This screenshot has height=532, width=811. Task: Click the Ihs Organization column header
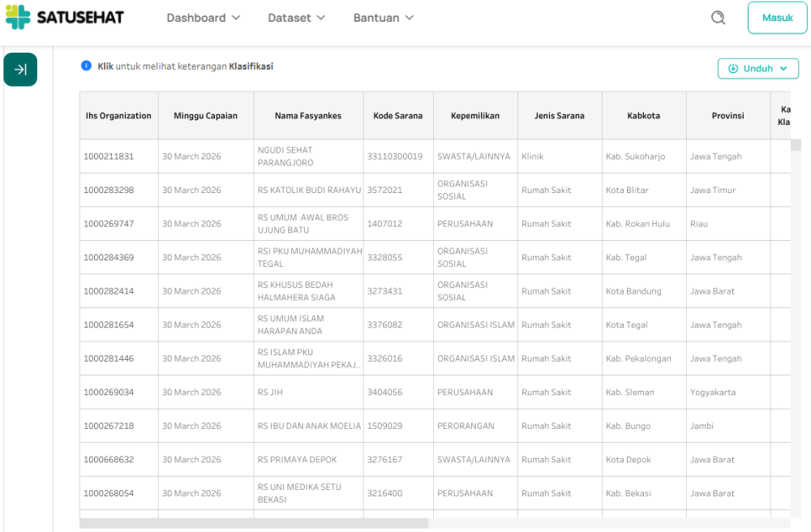pyautogui.click(x=118, y=116)
